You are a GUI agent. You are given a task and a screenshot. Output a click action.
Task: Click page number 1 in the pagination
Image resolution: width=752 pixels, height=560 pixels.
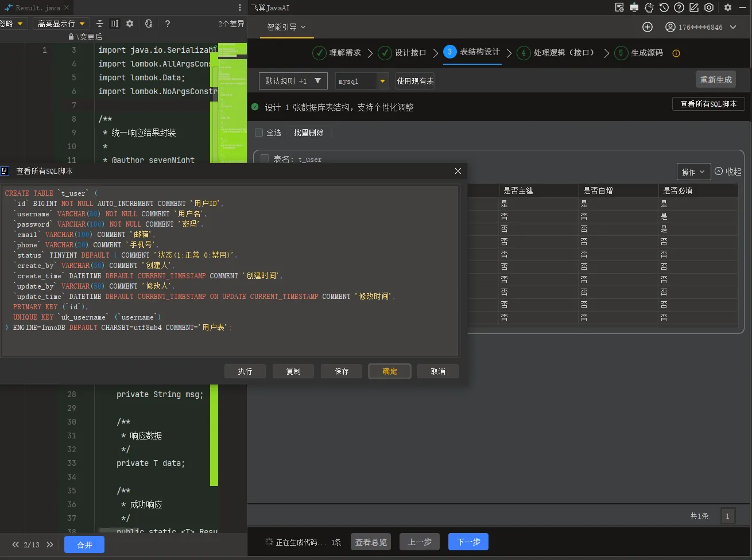(x=727, y=516)
